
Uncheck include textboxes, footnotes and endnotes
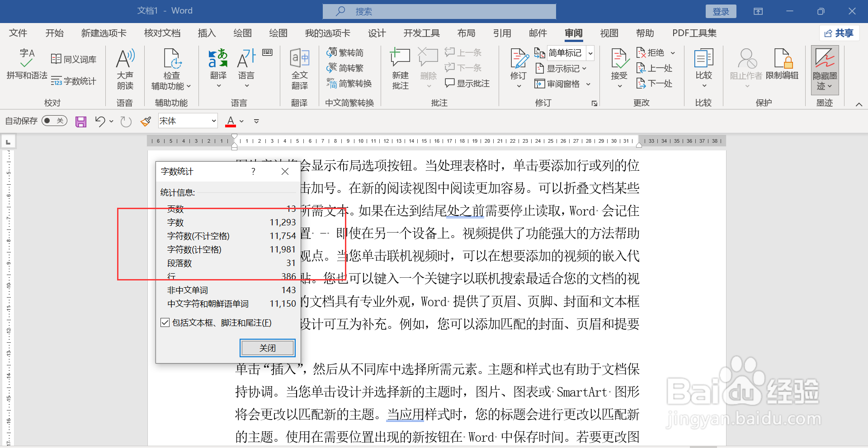tap(165, 323)
